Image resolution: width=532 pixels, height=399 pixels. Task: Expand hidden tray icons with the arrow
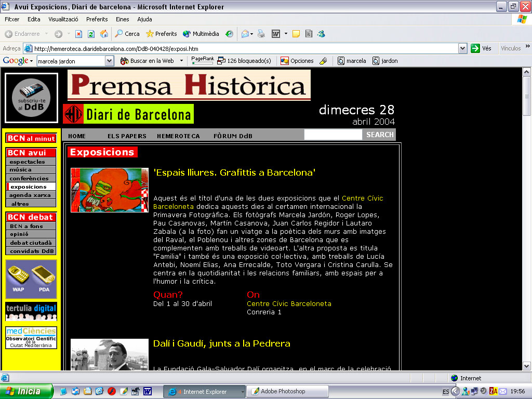pos(456,391)
